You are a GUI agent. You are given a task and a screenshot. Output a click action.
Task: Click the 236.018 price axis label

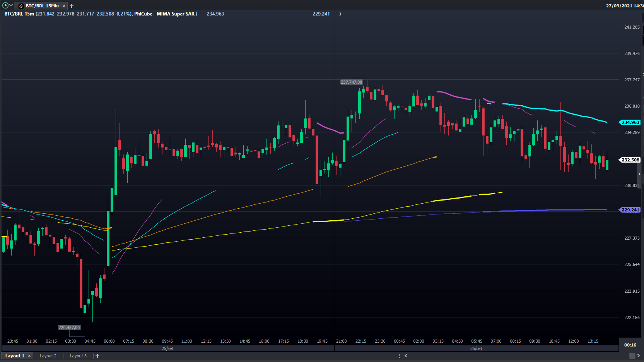tap(632, 106)
